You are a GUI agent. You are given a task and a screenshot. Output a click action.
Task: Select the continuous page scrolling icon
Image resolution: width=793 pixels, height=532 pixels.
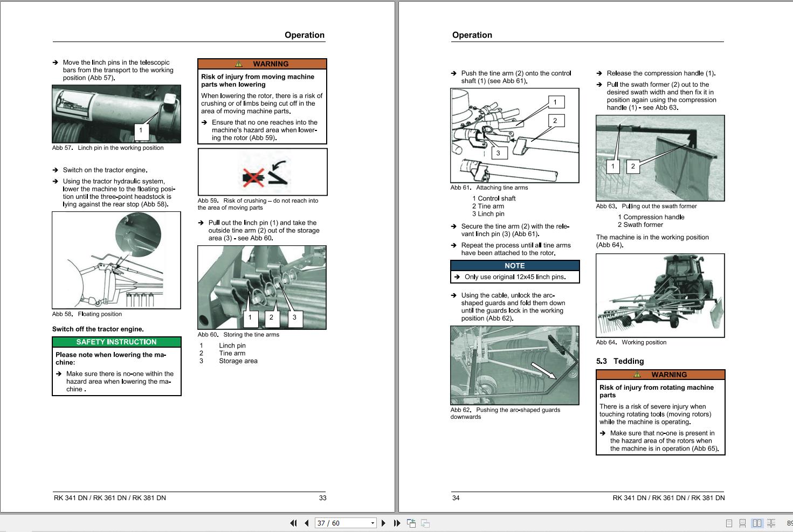click(x=743, y=523)
